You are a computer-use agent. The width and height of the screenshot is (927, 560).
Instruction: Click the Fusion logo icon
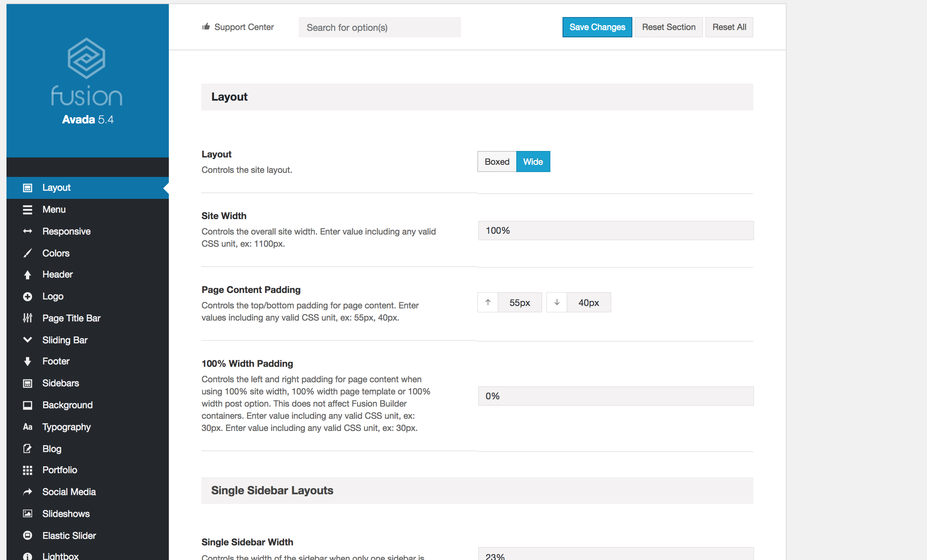coord(86,58)
